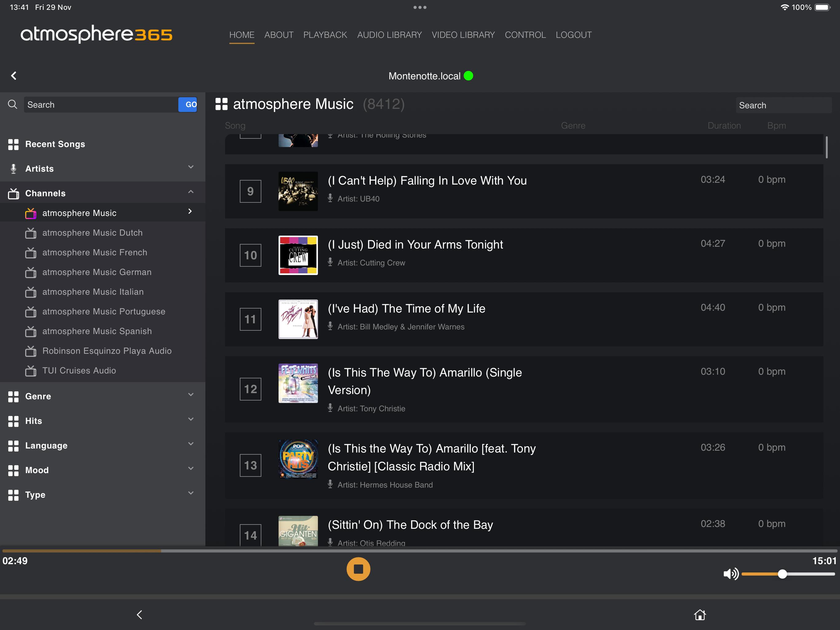Click the song list scrollbar
Screen dimensions: 840x630
coord(827,147)
